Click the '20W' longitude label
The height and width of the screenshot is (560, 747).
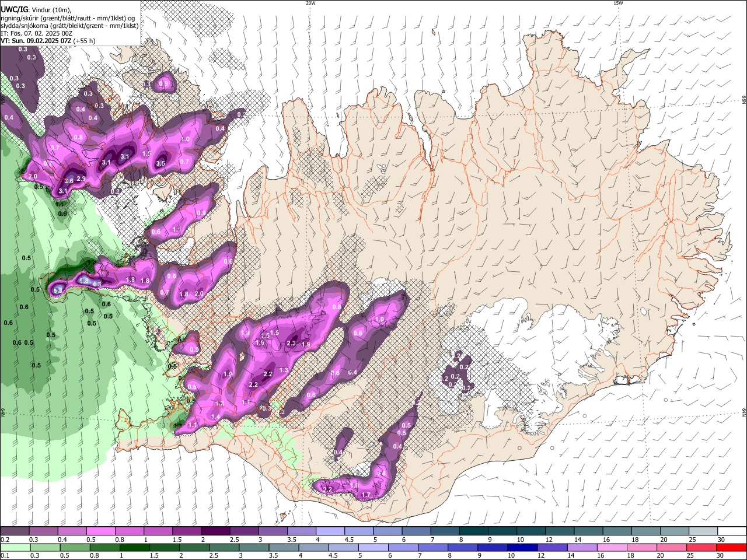(310, 3)
